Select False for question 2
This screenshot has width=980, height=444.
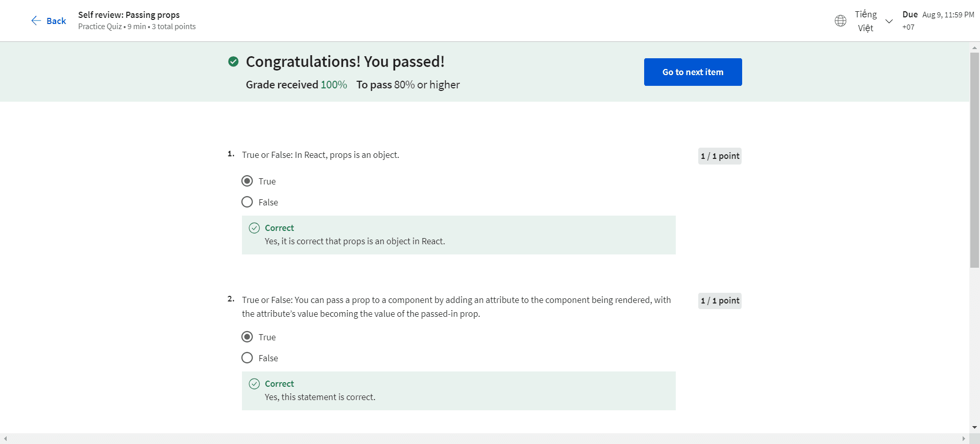click(247, 358)
